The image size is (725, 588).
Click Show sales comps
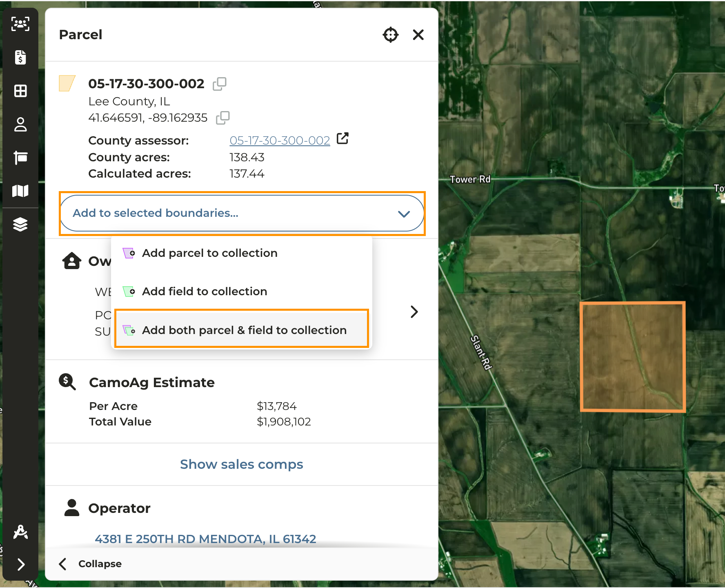tap(242, 464)
